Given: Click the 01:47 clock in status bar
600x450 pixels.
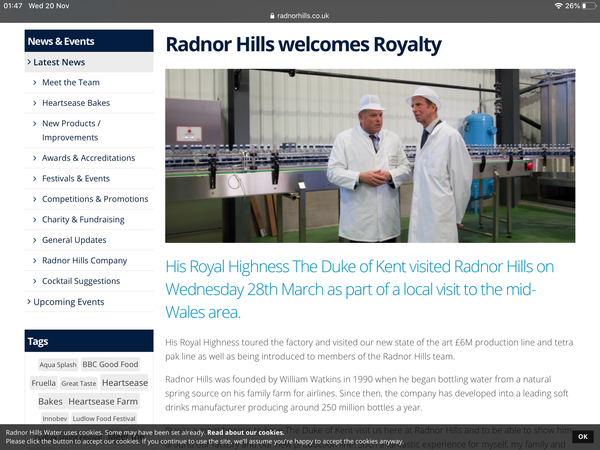Looking at the screenshot, I should (x=13, y=6).
